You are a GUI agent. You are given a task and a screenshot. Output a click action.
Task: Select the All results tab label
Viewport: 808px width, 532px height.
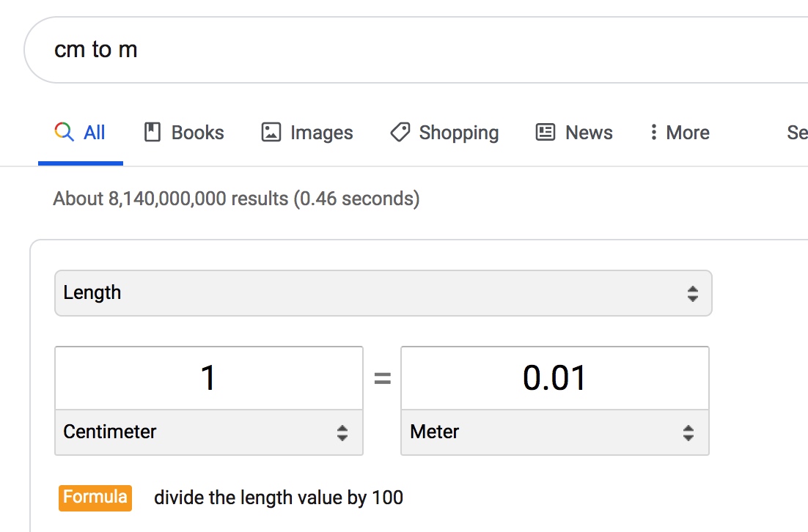[95, 133]
